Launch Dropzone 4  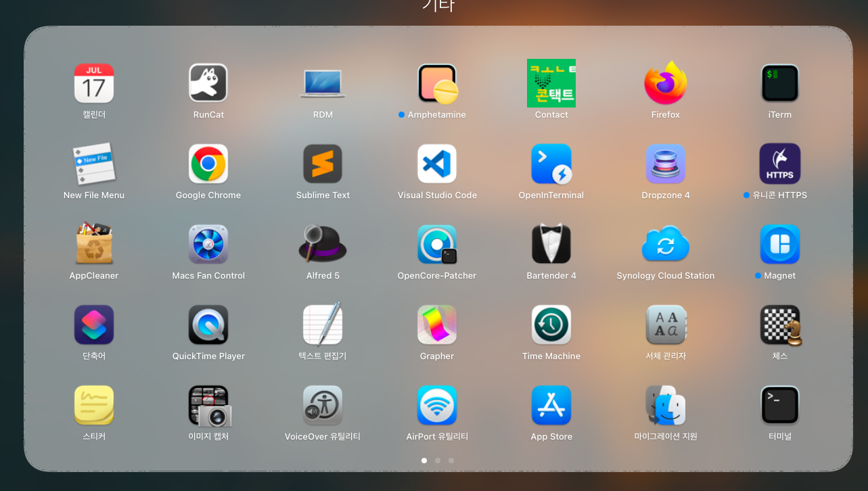666,164
